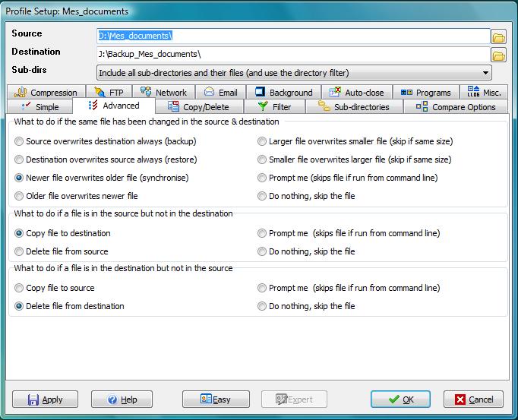Select the Filter tab

point(274,107)
